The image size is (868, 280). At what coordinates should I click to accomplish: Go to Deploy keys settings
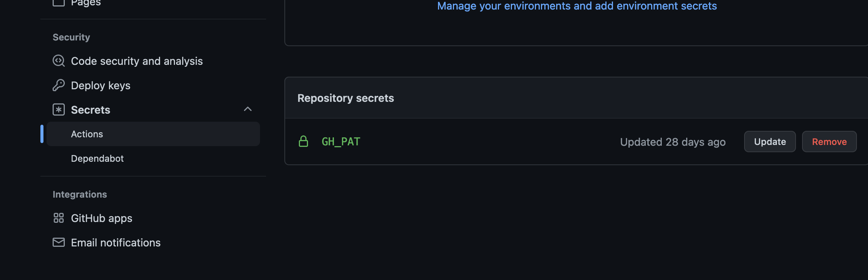pyautogui.click(x=101, y=85)
